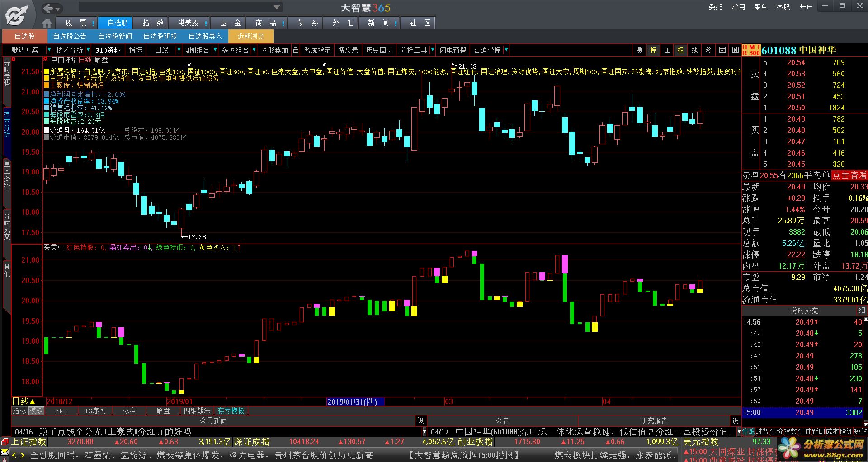Open the 港美股 tab
Image resolution: width=868 pixels, height=462 pixels.
(x=188, y=23)
